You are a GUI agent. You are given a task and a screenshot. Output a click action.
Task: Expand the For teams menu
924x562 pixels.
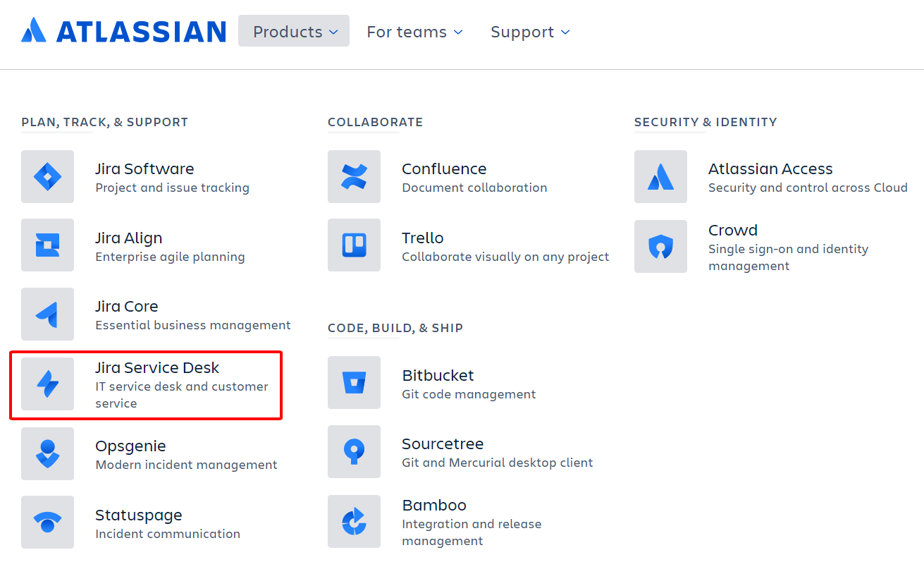click(414, 32)
